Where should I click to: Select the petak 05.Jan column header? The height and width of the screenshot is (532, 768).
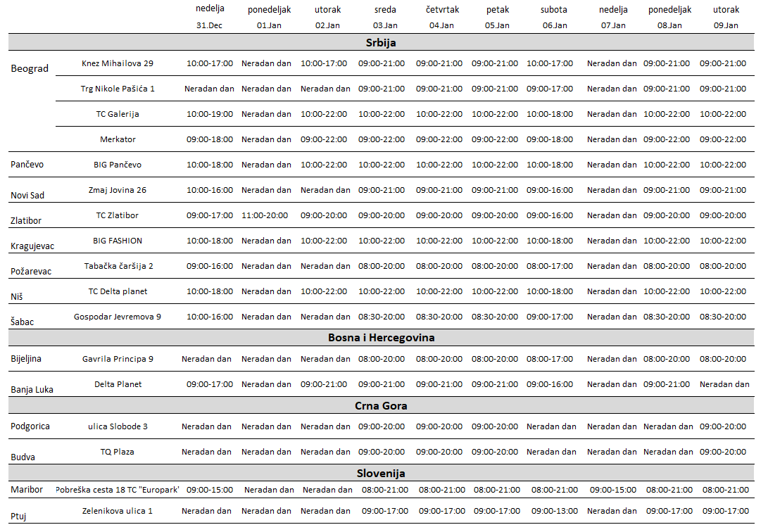point(497,18)
